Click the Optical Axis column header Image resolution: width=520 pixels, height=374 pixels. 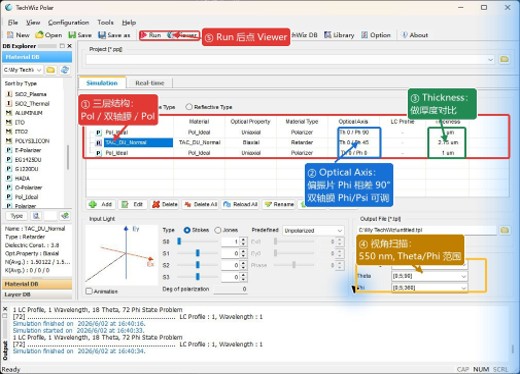tap(353, 122)
